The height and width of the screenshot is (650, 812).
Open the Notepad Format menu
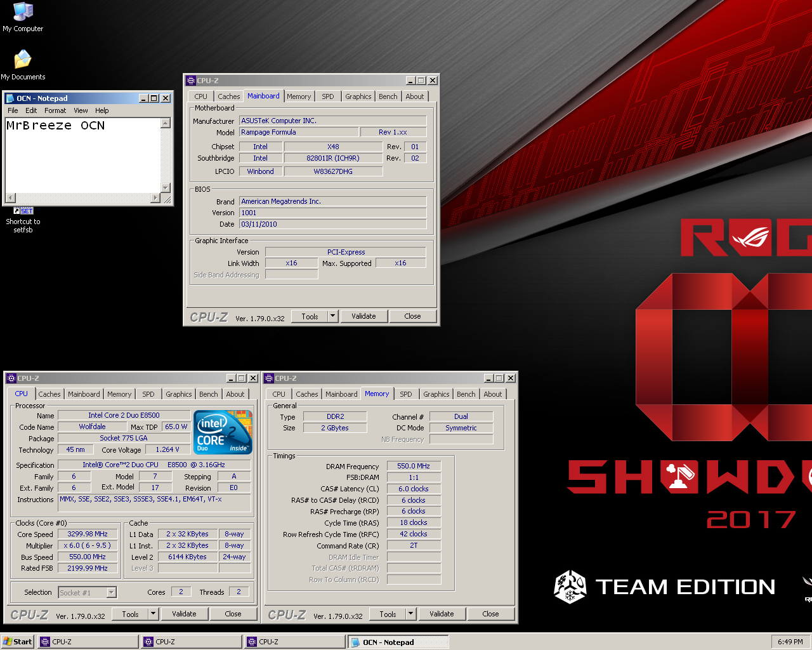click(55, 110)
